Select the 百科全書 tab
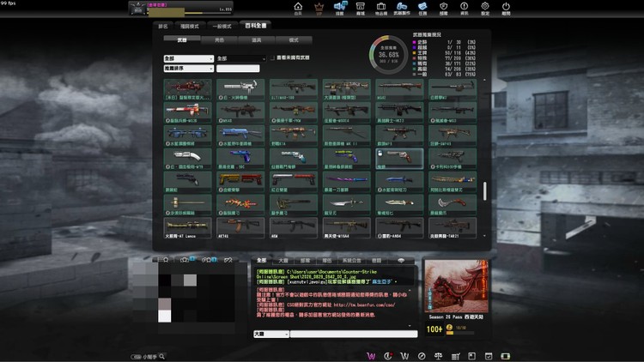This screenshot has width=644, height=362. click(x=256, y=26)
